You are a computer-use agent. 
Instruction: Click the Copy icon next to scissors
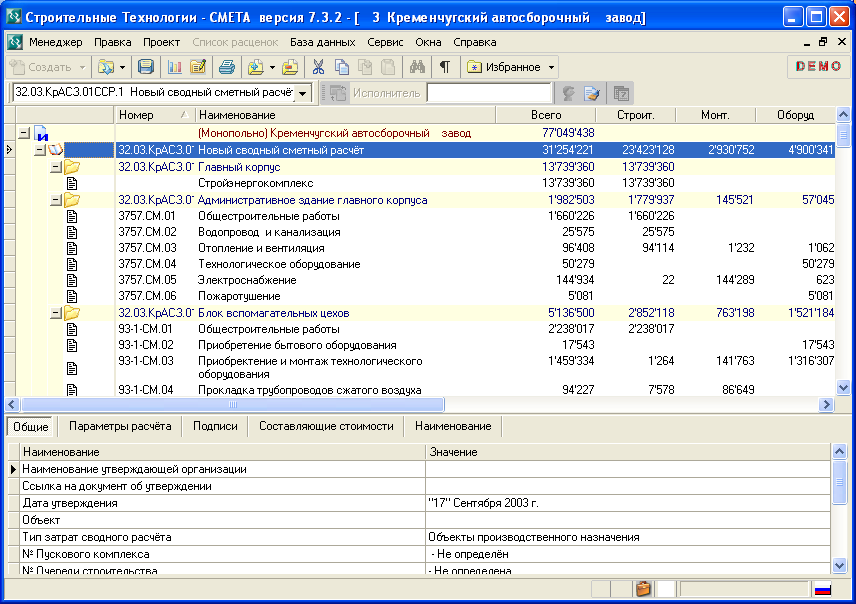coord(343,67)
